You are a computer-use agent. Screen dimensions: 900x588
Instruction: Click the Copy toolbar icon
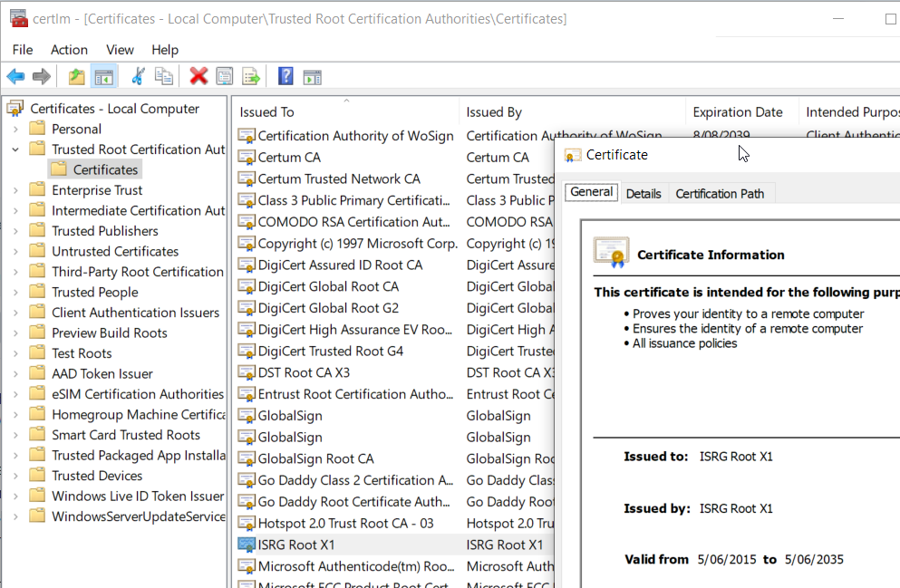(164, 76)
